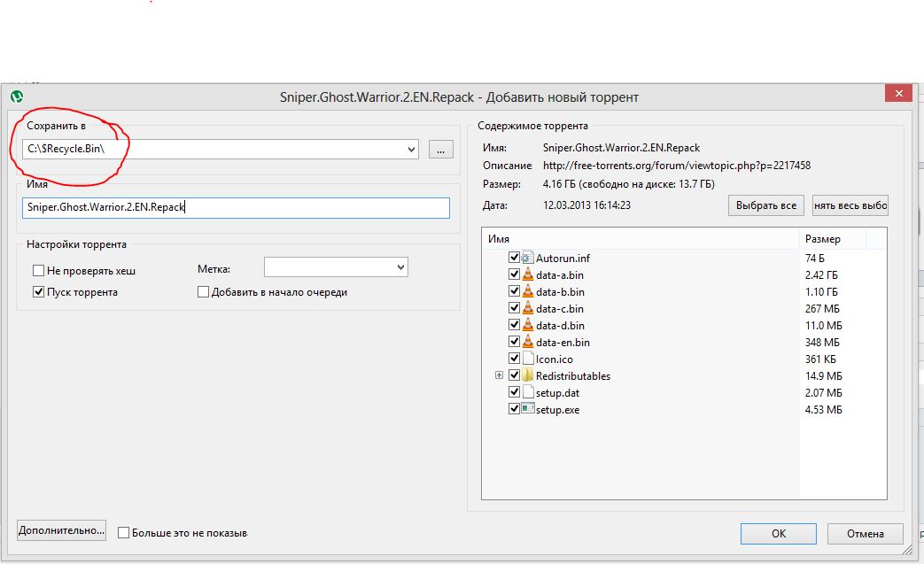Expand the Redistributables folder tree node
Image resolution: width=924 pixels, height=564 pixels.
pos(499,375)
